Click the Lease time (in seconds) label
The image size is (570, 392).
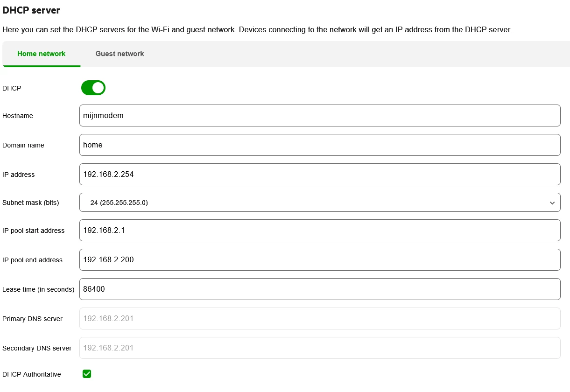38,289
